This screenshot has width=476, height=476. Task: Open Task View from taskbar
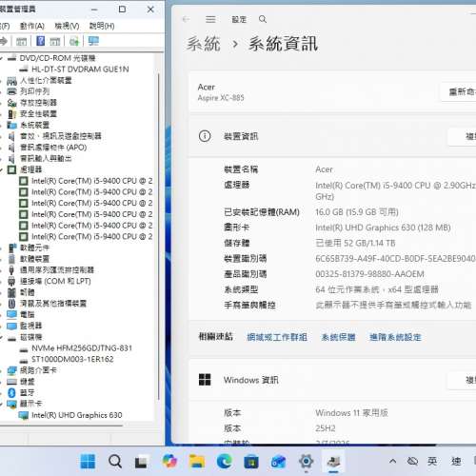click(x=141, y=462)
